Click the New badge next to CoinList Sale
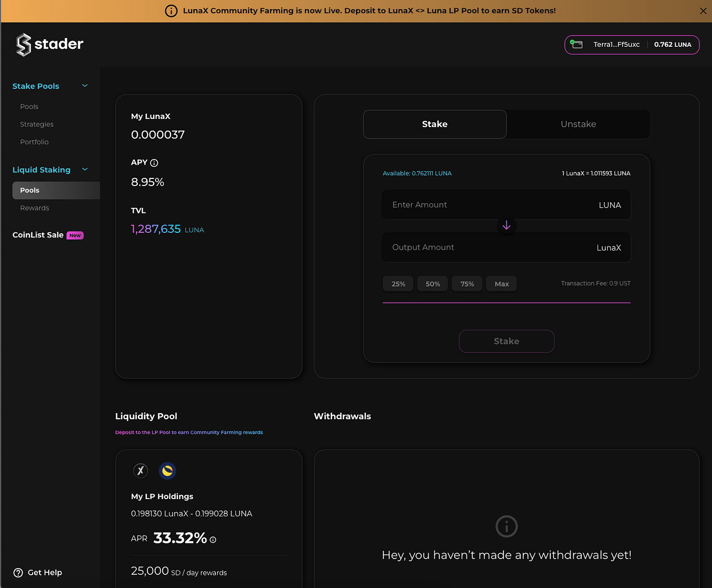The image size is (712, 588). [x=75, y=235]
